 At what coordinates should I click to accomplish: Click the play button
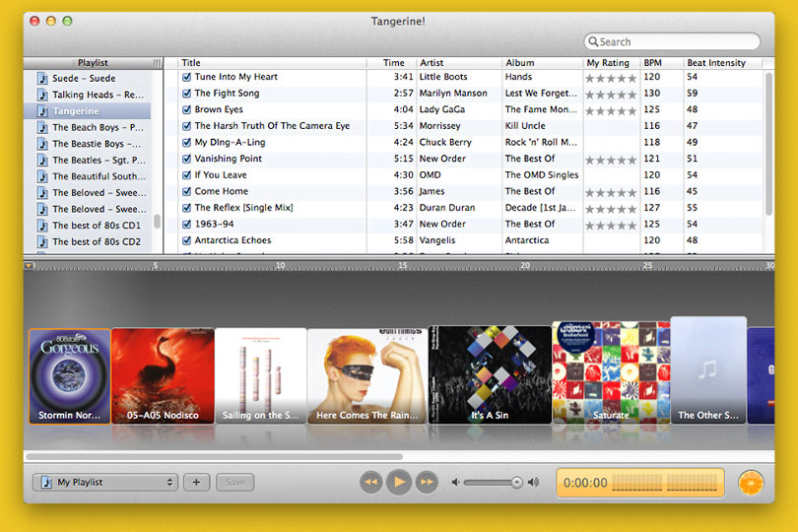[x=399, y=482]
